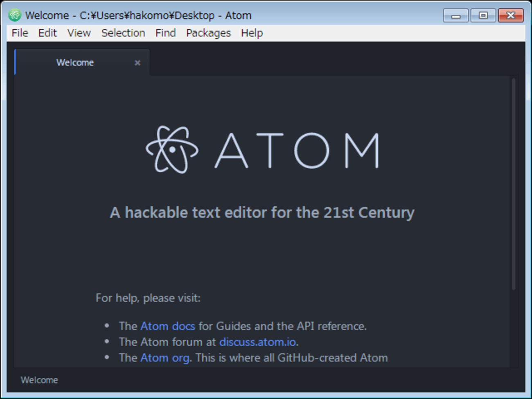Open the Atom org link
Image resolution: width=532 pixels, height=399 pixels.
[165, 358]
